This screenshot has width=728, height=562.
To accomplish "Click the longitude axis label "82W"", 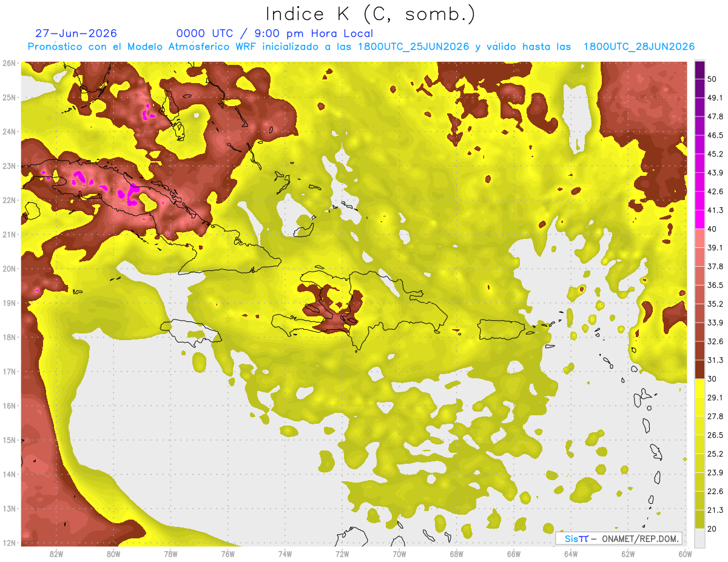I will click(56, 554).
